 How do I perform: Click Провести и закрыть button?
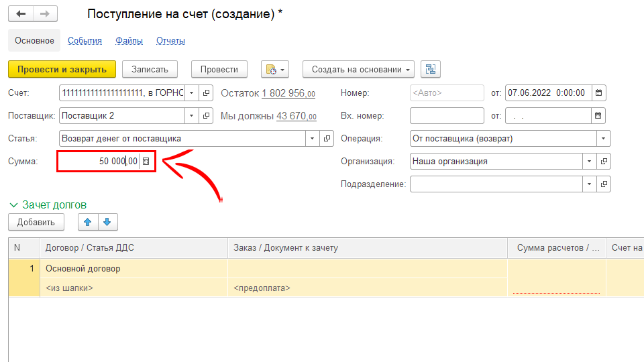click(x=62, y=70)
